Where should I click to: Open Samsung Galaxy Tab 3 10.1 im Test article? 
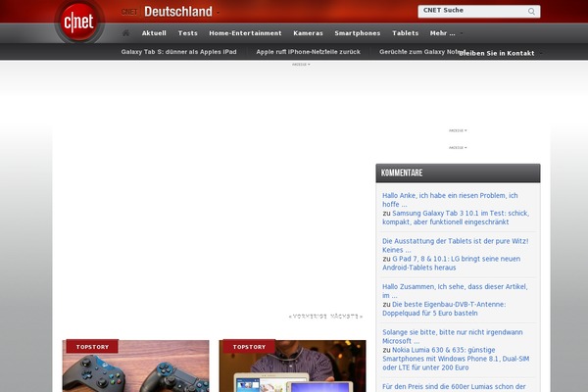456,218
